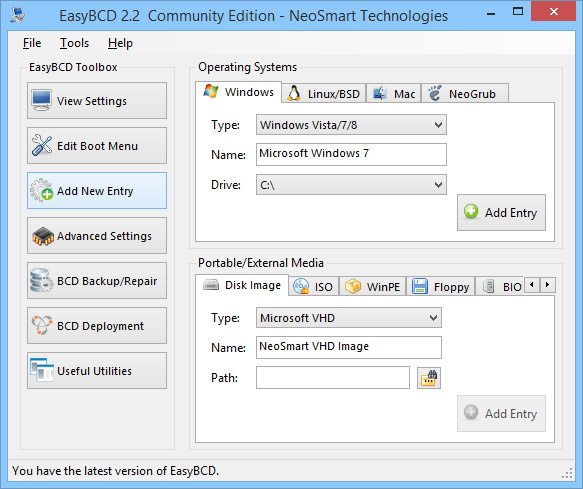The height and width of the screenshot is (489, 583).
Task: Click the BIOS tab tower icon
Action: pos(489,287)
